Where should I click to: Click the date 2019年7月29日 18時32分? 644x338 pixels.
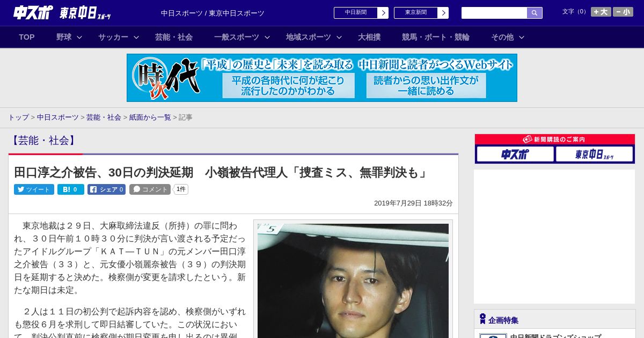[x=413, y=203]
